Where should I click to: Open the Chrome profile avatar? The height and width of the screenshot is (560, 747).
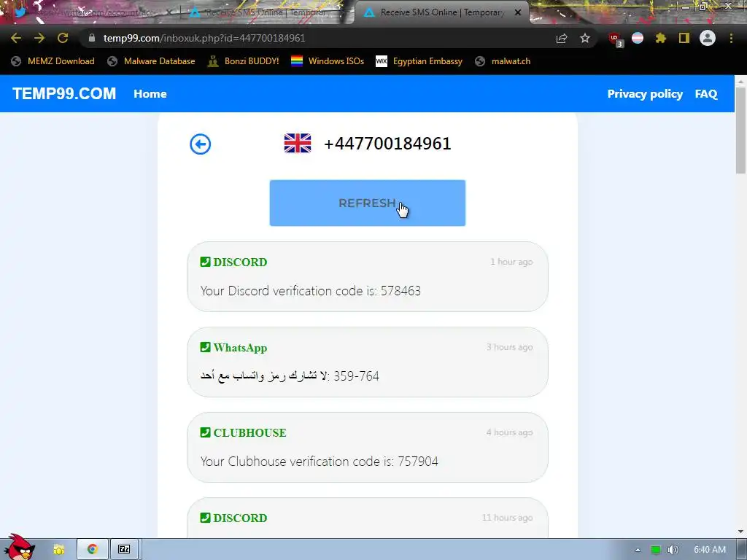pyautogui.click(x=708, y=38)
